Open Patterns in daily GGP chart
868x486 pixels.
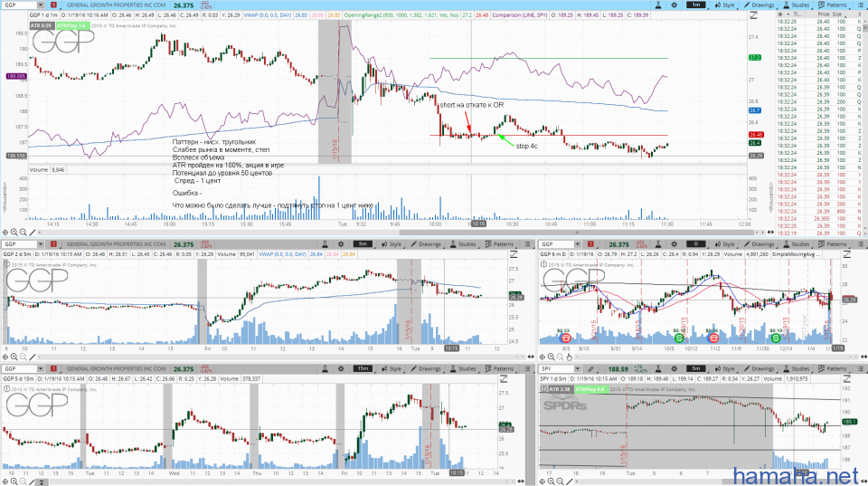[x=833, y=243]
